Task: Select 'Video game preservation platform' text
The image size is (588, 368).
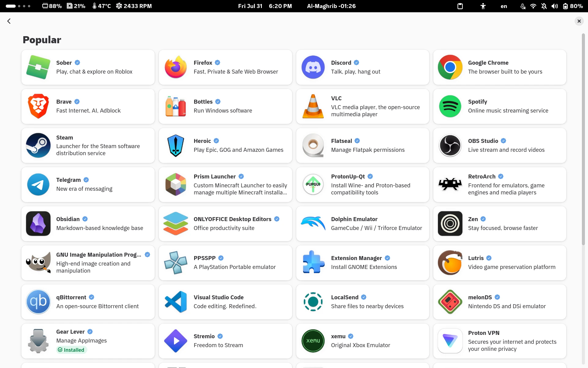Action: click(x=512, y=267)
